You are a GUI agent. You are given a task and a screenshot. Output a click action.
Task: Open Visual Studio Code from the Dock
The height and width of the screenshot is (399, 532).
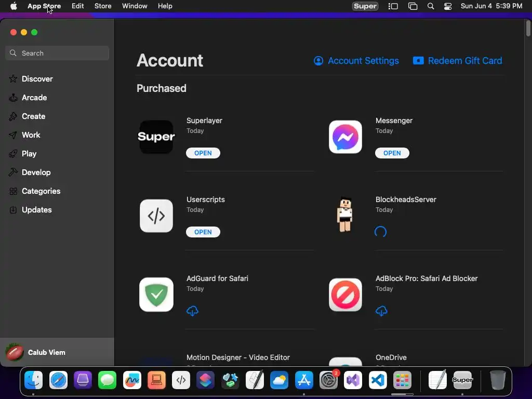378,380
